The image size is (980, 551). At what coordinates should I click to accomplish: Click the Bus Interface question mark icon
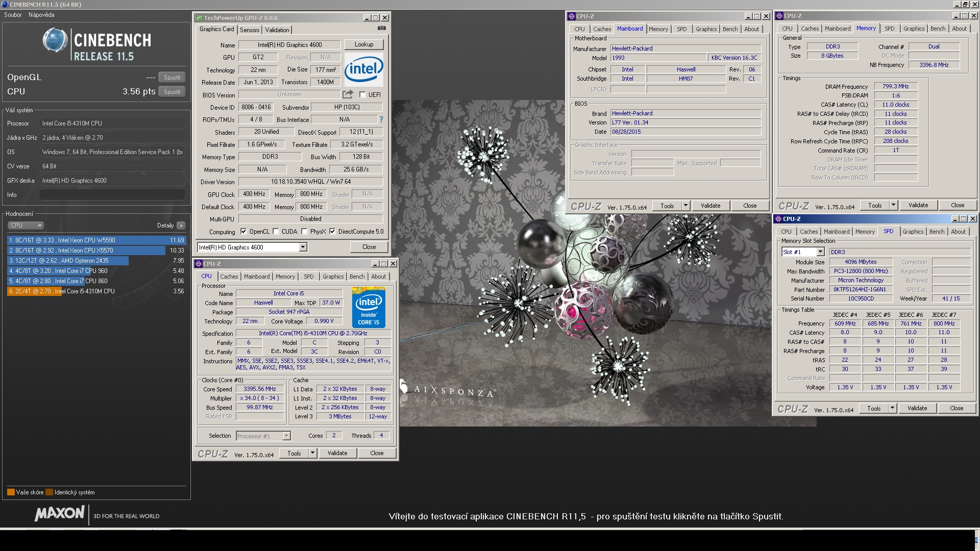[x=381, y=119]
